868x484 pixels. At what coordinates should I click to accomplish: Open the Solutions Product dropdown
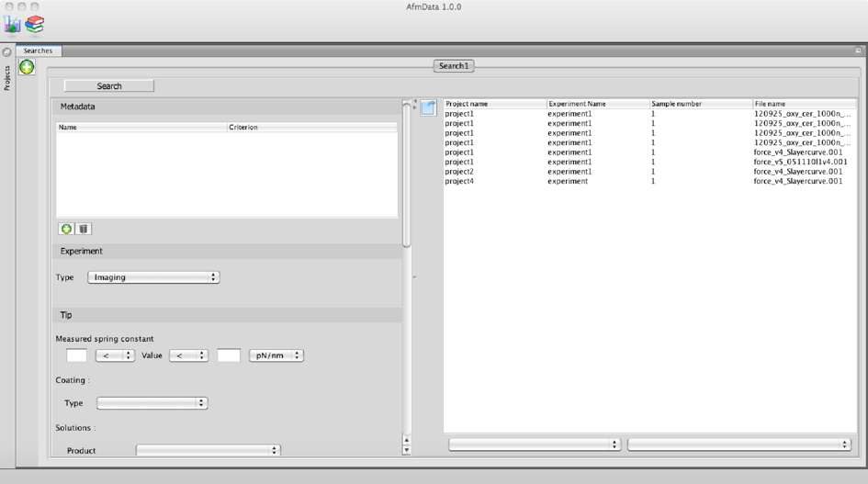[x=208, y=451]
